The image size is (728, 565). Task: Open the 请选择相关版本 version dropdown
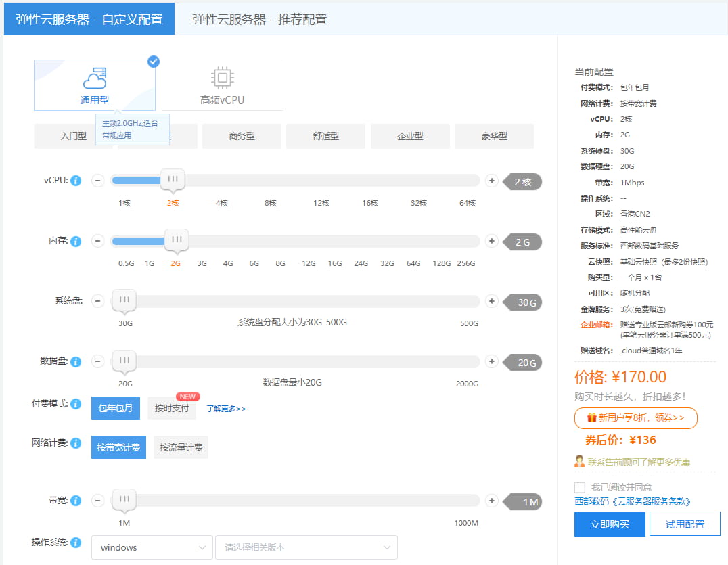point(306,547)
